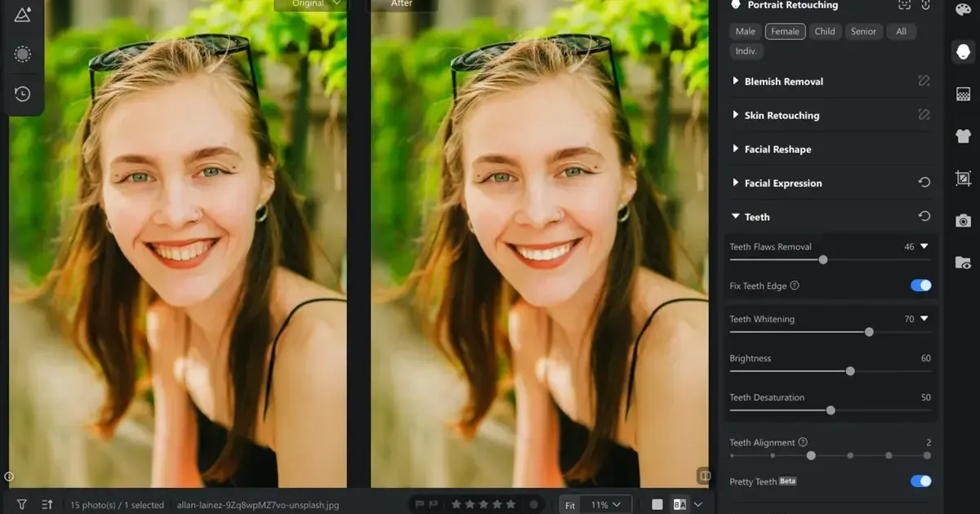Switch to single image view icon
The width and height of the screenshot is (980, 514).
(657, 505)
